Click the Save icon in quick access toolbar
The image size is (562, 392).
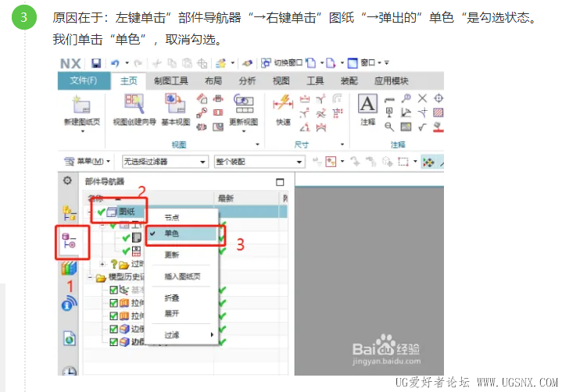tap(95, 63)
